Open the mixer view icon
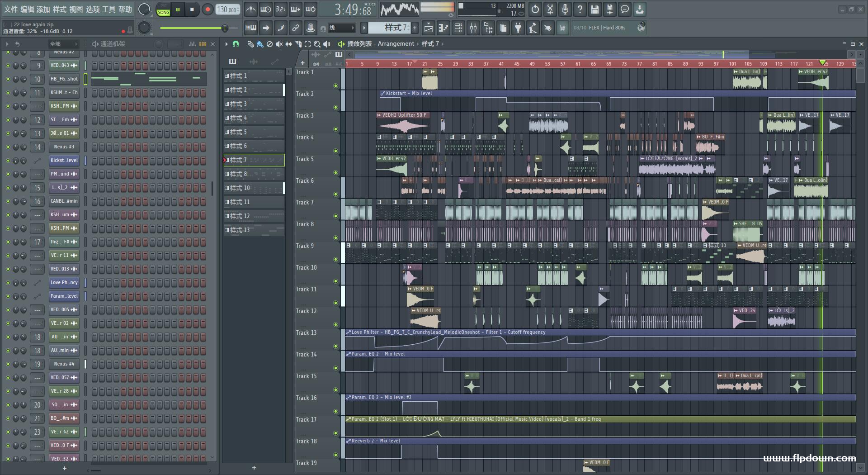This screenshot has width=868, height=475. point(473,28)
